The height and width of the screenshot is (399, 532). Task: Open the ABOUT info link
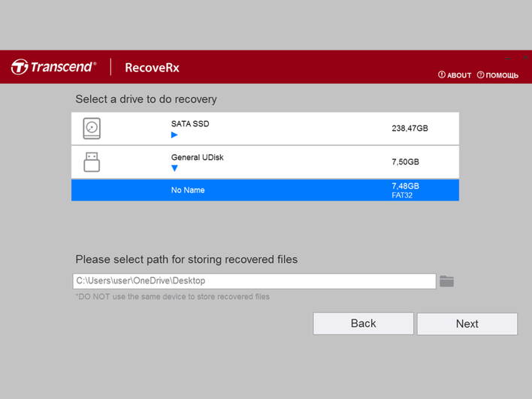point(455,75)
